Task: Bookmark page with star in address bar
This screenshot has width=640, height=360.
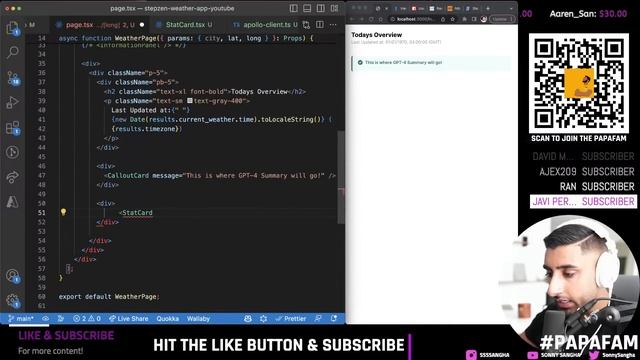Action: pos(453,19)
